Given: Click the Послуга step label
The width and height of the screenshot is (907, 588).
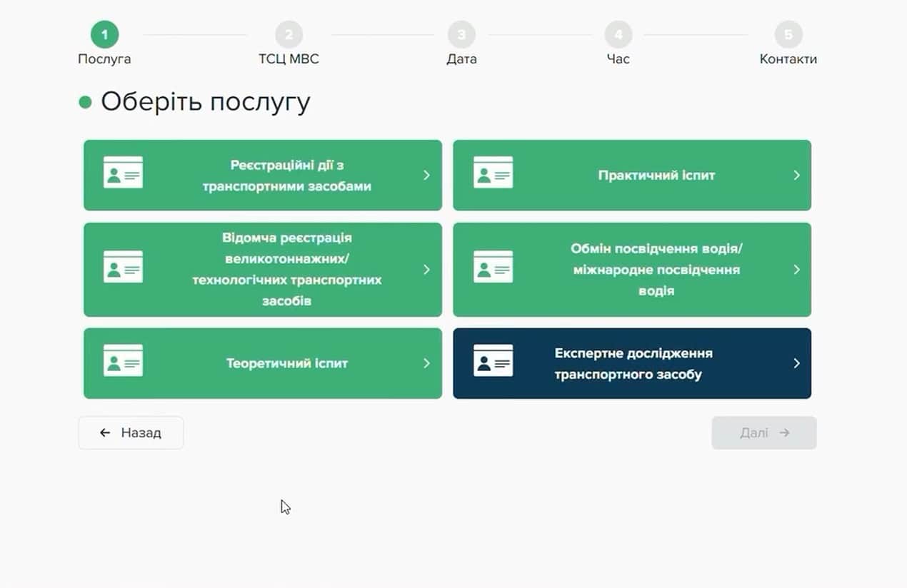Looking at the screenshot, I should 104,59.
